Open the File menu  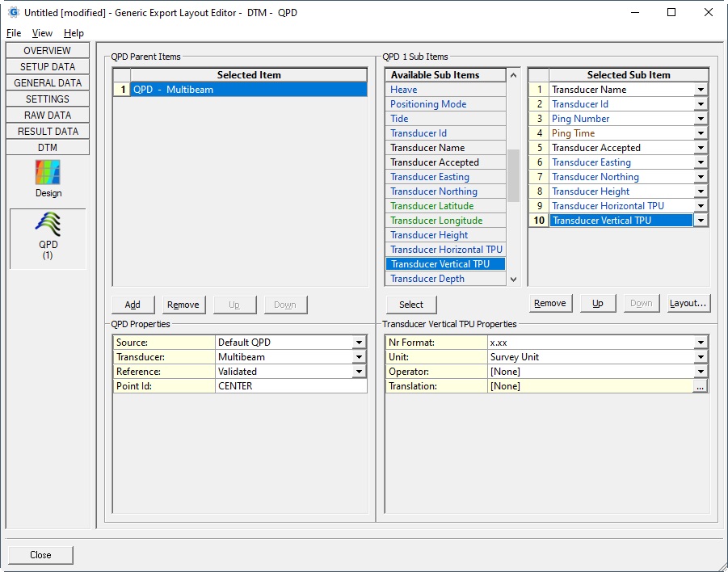(x=14, y=33)
